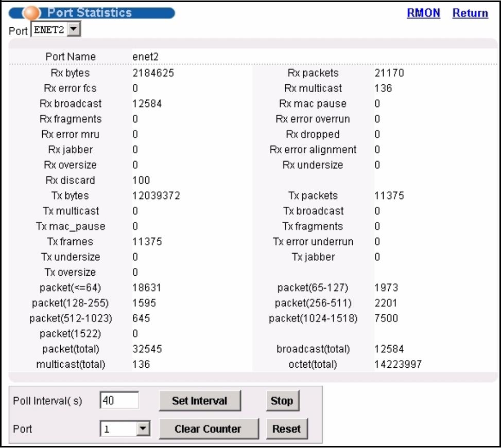Click the packet(<=64) value 18631
The image size is (501, 448).
click(x=147, y=288)
